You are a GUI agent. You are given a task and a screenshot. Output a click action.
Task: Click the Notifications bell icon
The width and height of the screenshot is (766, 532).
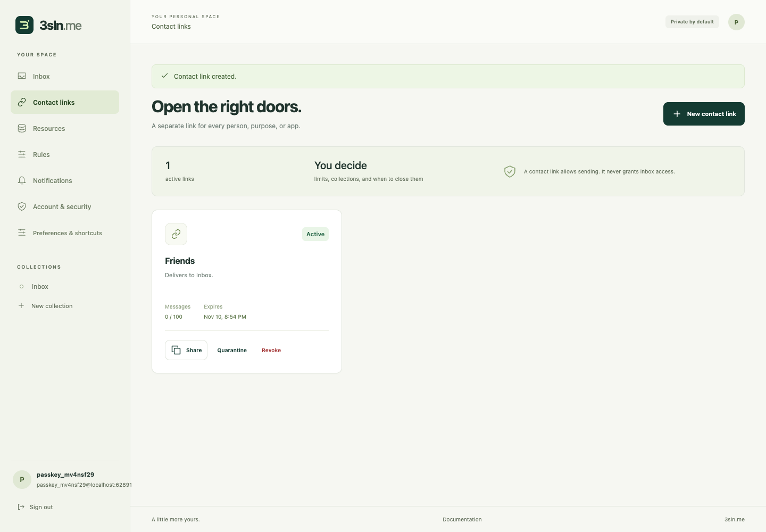click(22, 180)
